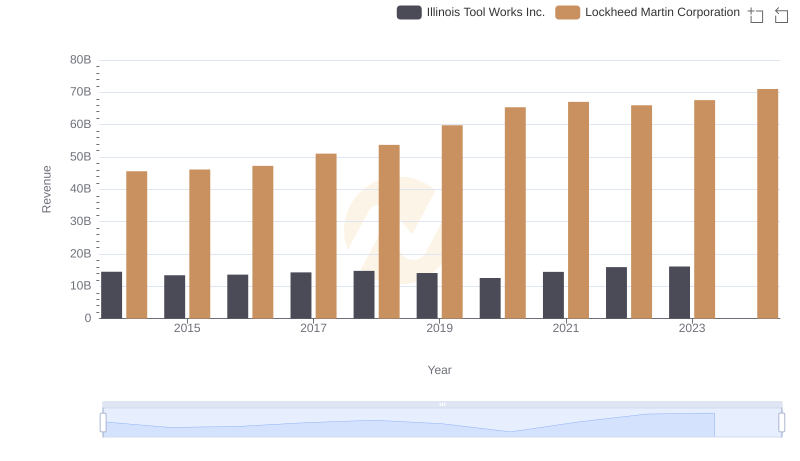Click the Lockheed Martin bar for 2020

[x=515, y=213]
